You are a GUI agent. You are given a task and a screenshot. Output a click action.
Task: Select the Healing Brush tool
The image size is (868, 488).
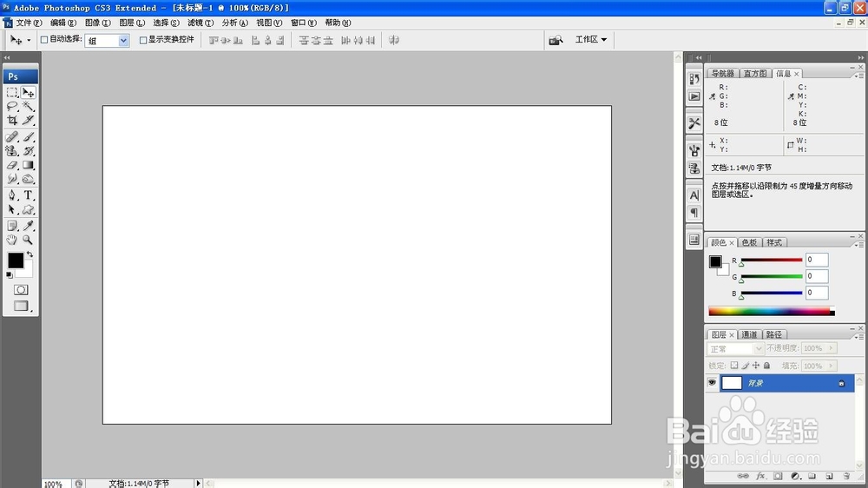click(x=12, y=137)
